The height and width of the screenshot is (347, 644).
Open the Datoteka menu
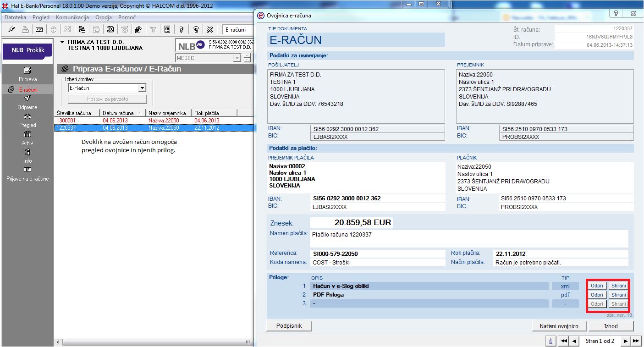point(15,17)
